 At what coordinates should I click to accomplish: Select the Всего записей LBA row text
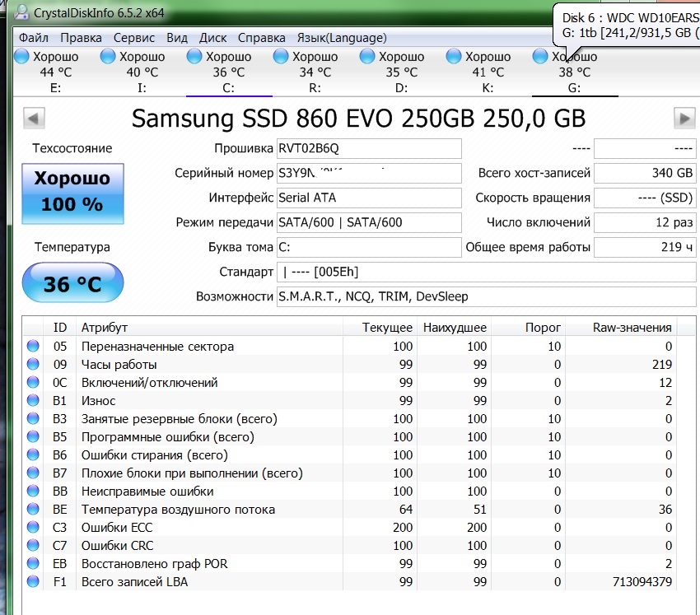click(134, 582)
